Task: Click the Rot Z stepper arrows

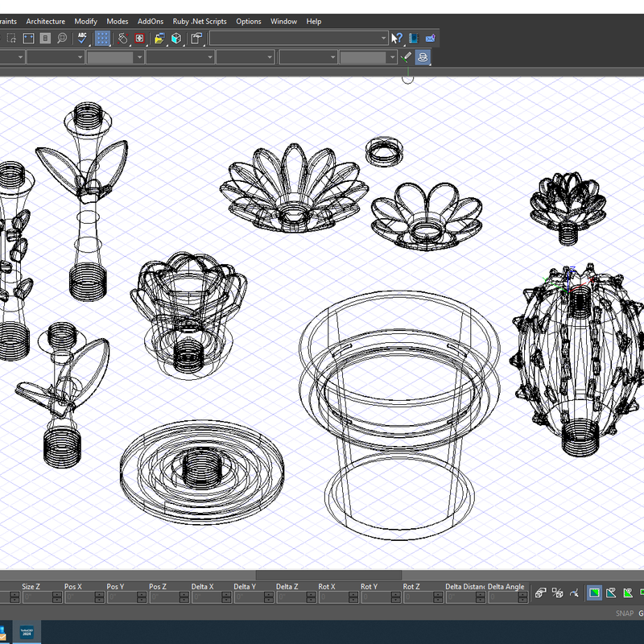Action: [x=438, y=597]
